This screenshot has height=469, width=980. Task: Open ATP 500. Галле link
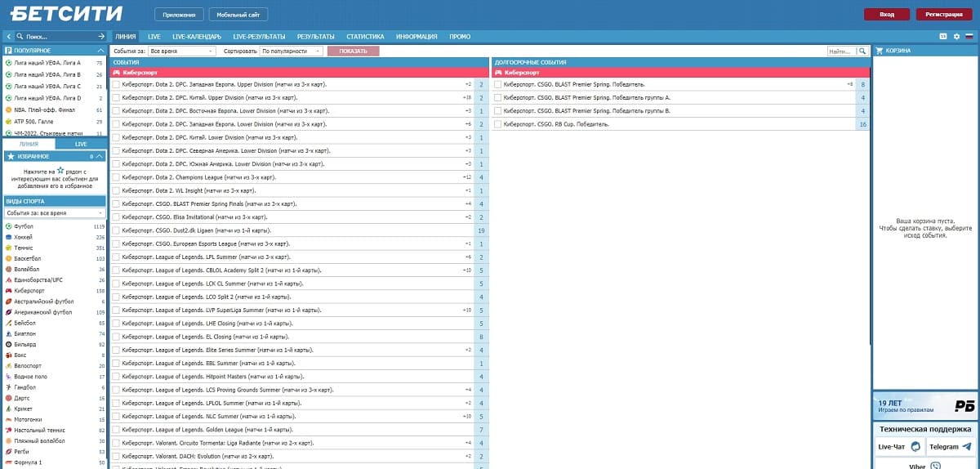33,121
